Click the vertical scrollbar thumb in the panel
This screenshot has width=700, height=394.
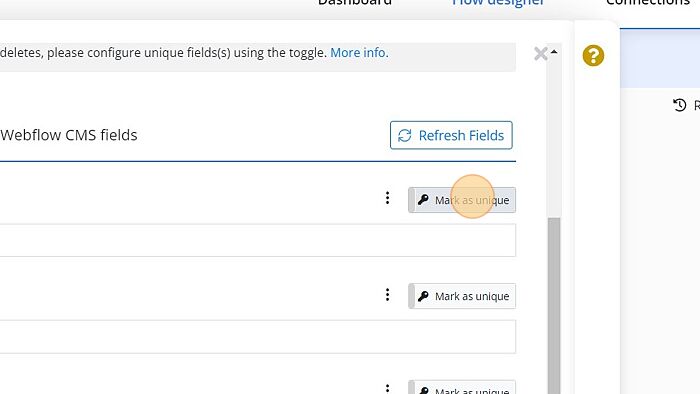pos(554,306)
